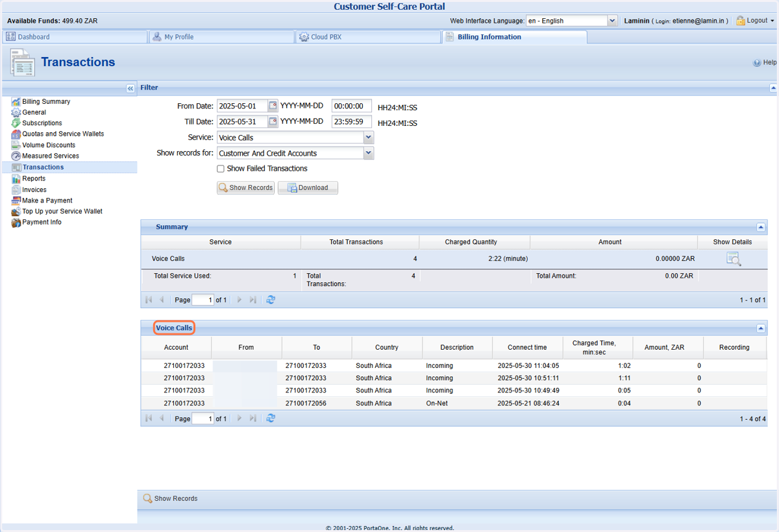This screenshot has width=779, height=532.
Task: Open Volume Discounts in sidebar
Action: click(49, 145)
